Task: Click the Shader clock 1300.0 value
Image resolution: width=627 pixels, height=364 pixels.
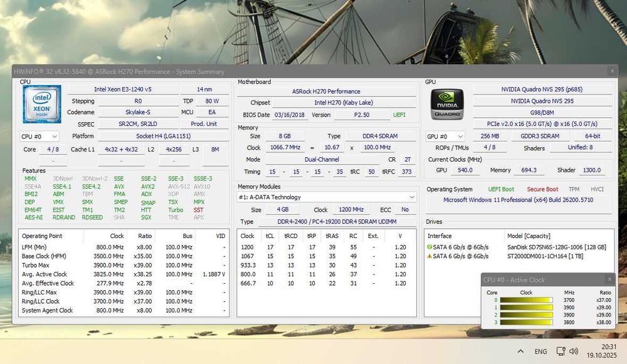Action: pos(592,170)
